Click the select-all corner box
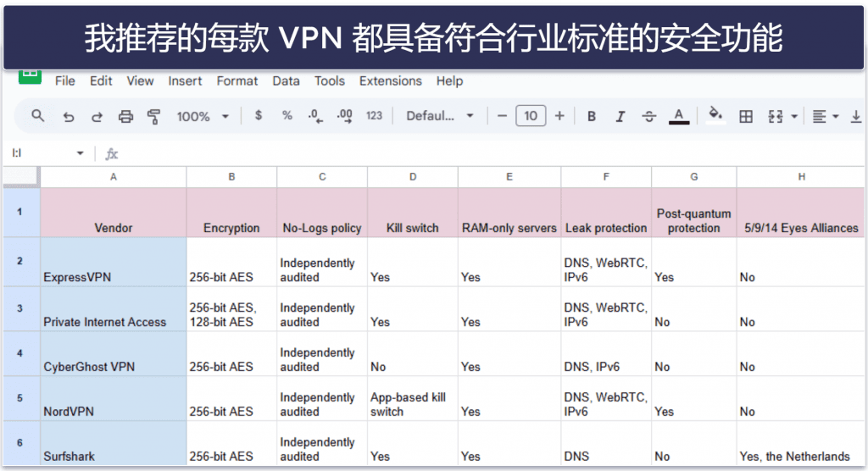 [21, 177]
